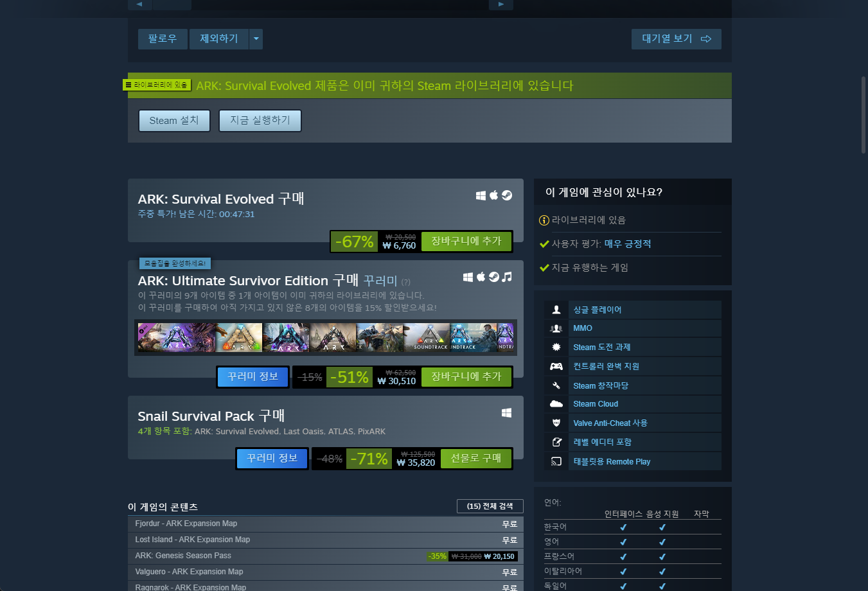Click Apple icon in ARK: Survival Evolved box
Viewport: 868px width, 591px height.
coord(493,195)
